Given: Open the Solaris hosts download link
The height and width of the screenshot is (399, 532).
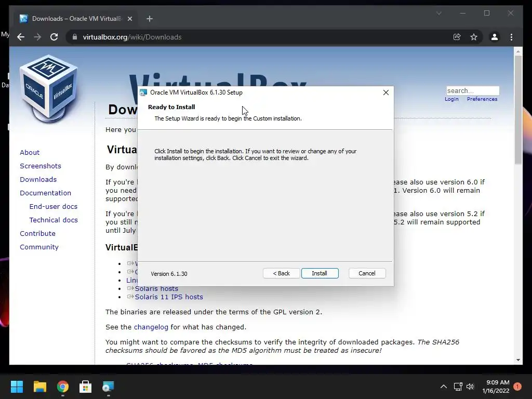Looking at the screenshot, I should 156,288.
